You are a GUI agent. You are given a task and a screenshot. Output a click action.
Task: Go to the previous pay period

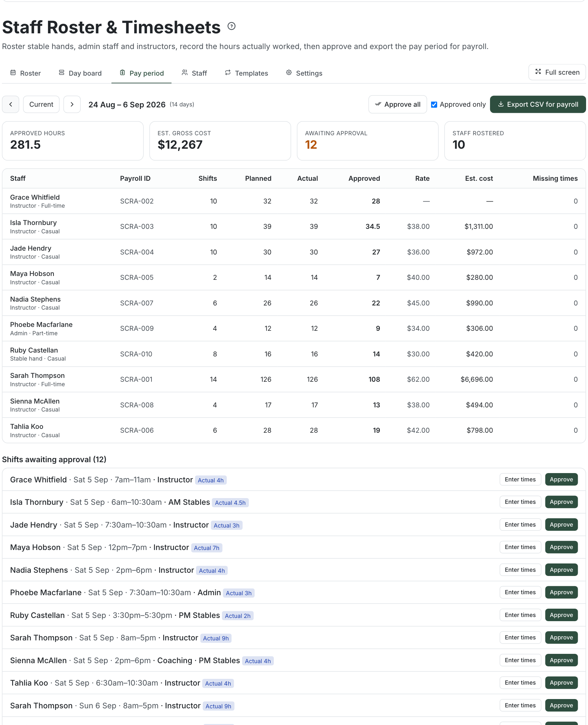tap(11, 104)
